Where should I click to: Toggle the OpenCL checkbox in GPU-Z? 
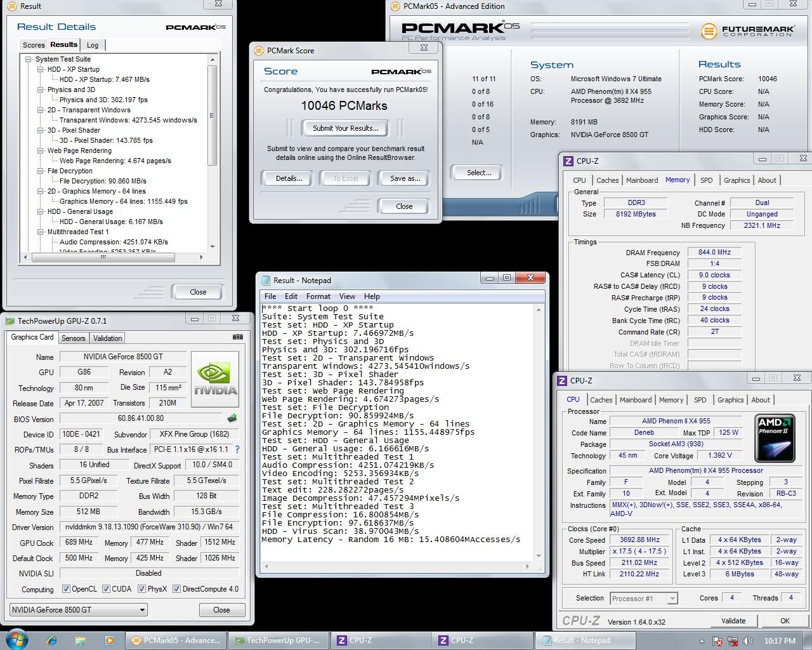click(x=66, y=589)
